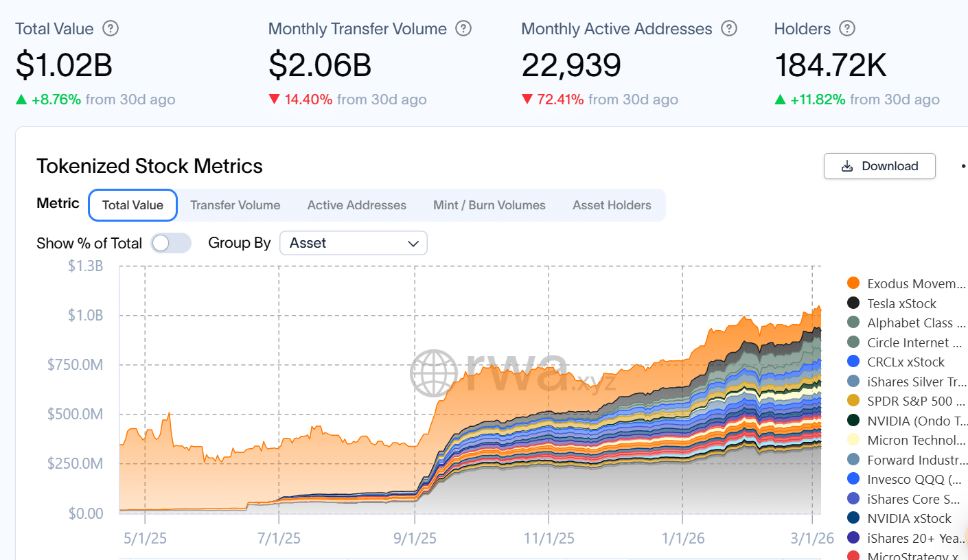The width and height of the screenshot is (968, 560).
Task: Toggle Show % of Total switch
Action: coord(171,243)
